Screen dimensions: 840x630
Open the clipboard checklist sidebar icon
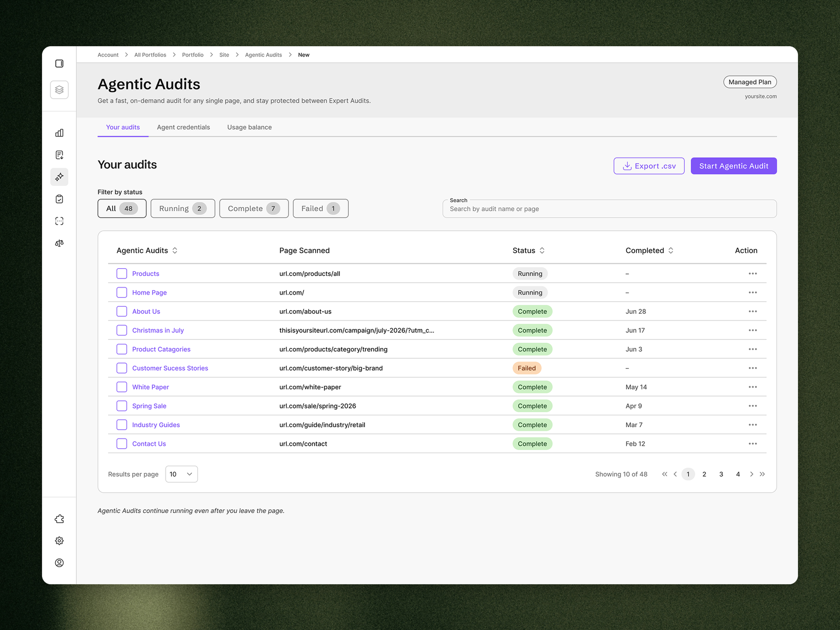(x=59, y=199)
